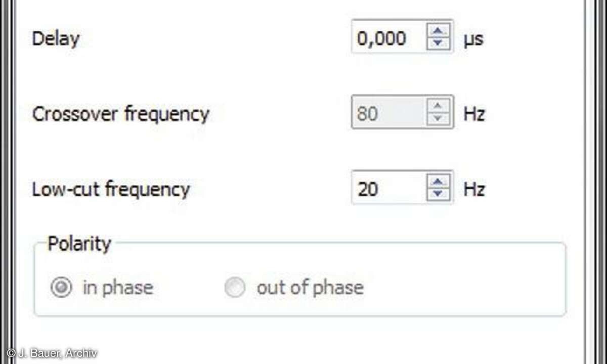Choose the 'out of phase' radio button
Viewport: 607px width, 364px height.
(235, 288)
